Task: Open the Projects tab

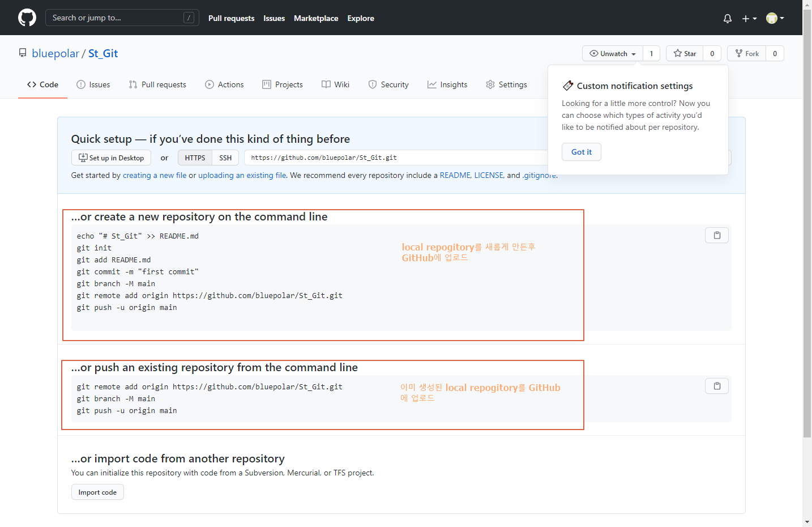Action: click(283, 84)
